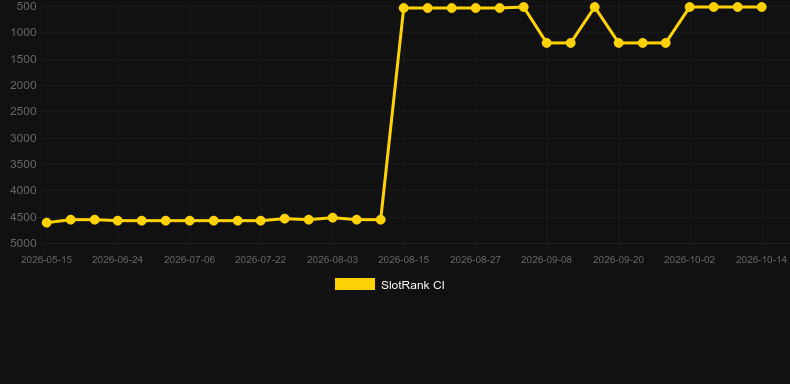Click the x-axis label 2026-05-15
Screen dimensions: 790x384
[46, 260]
